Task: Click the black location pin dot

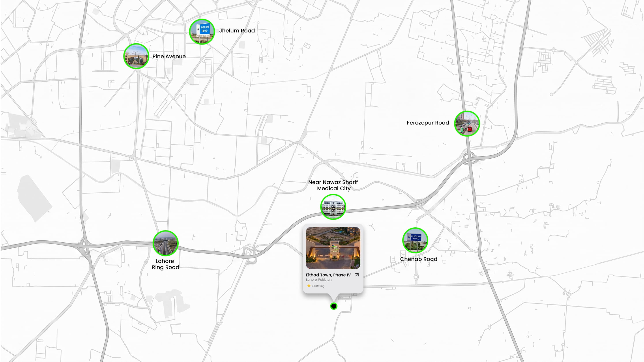Action: [334, 306]
